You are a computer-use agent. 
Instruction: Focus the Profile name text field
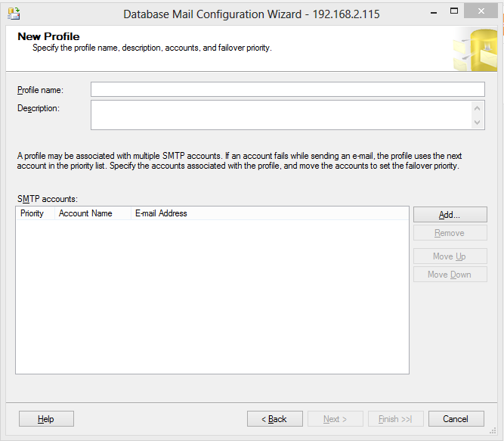pos(288,89)
